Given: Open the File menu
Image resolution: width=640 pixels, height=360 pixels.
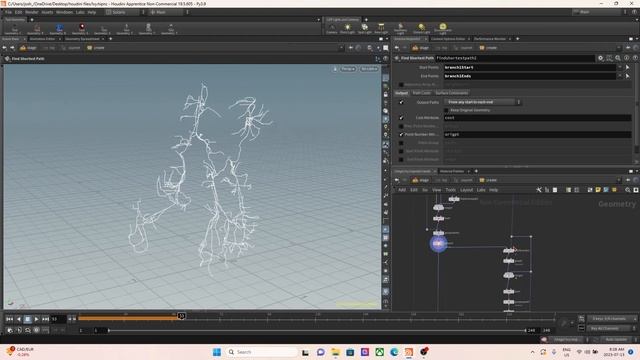Looking at the screenshot, I should click(8, 12).
